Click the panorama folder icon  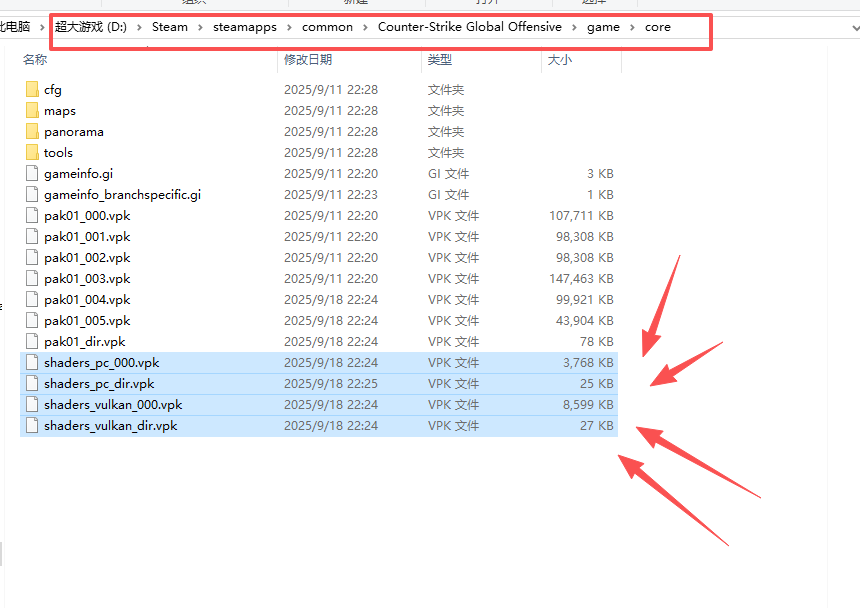pyautogui.click(x=32, y=132)
